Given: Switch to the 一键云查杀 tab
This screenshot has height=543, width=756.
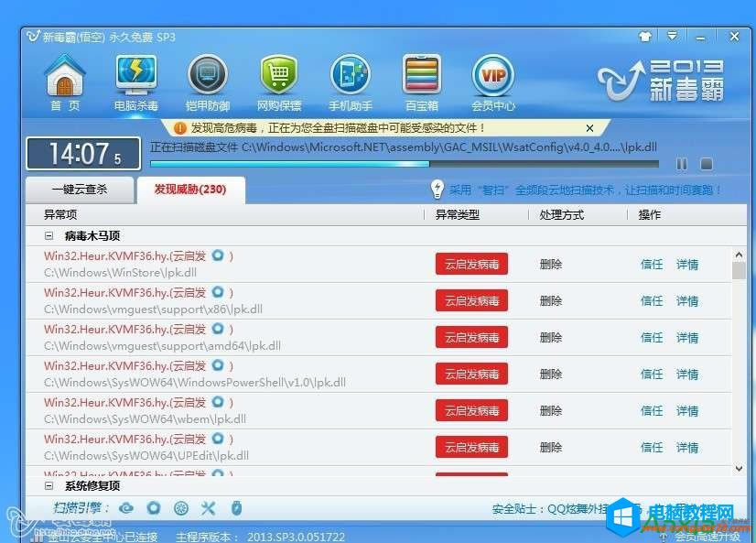Looking at the screenshot, I should click(80, 190).
